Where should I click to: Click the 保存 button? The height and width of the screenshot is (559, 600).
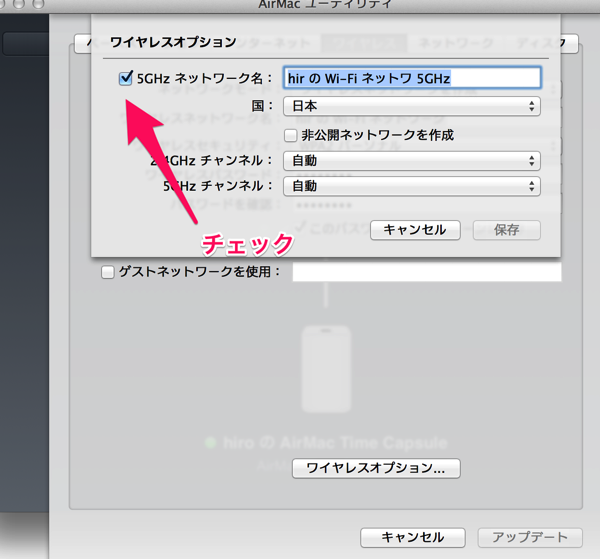[x=506, y=230]
